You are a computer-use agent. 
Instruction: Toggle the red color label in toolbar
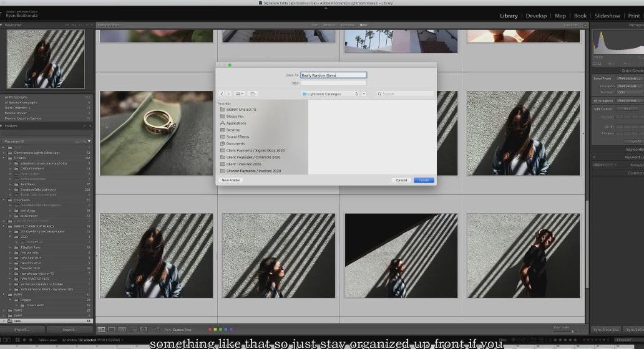(x=210, y=329)
